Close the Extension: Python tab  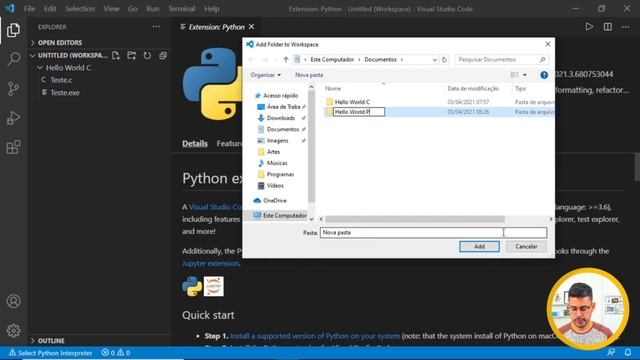coord(251,27)
